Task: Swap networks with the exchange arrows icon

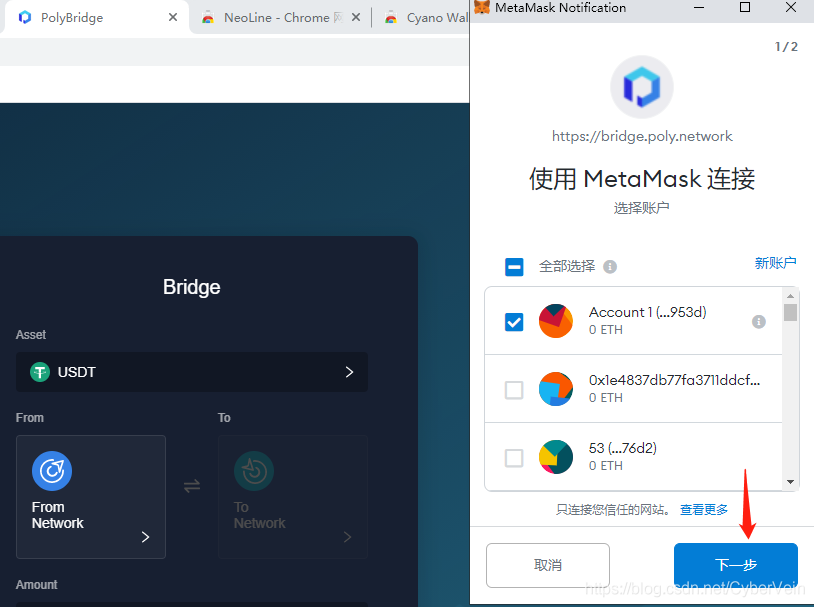Action: coord(192,486)
